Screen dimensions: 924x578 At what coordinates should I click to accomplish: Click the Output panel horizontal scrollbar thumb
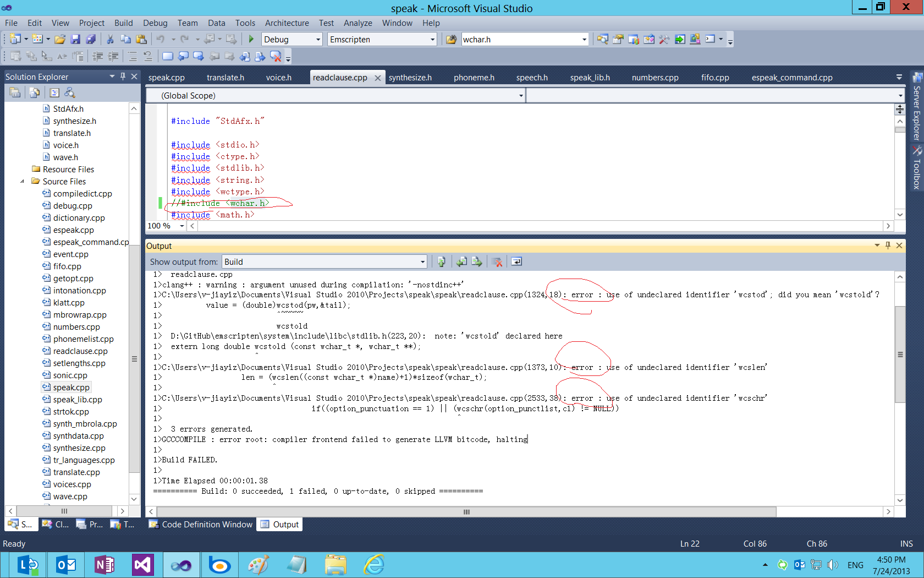coord(466,512)
